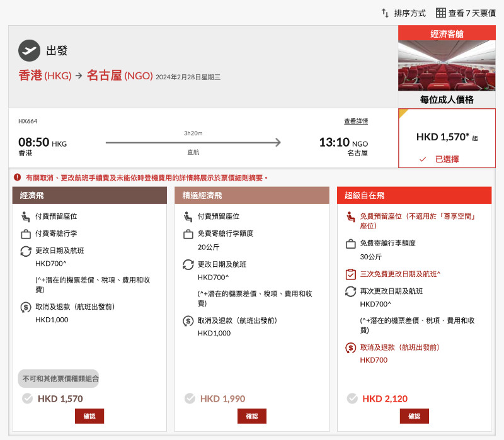The width and height of the screenshot is (504, 440).
Task: Click the sort arrows icon beside 排序方式
Action: tap(385, 13)
